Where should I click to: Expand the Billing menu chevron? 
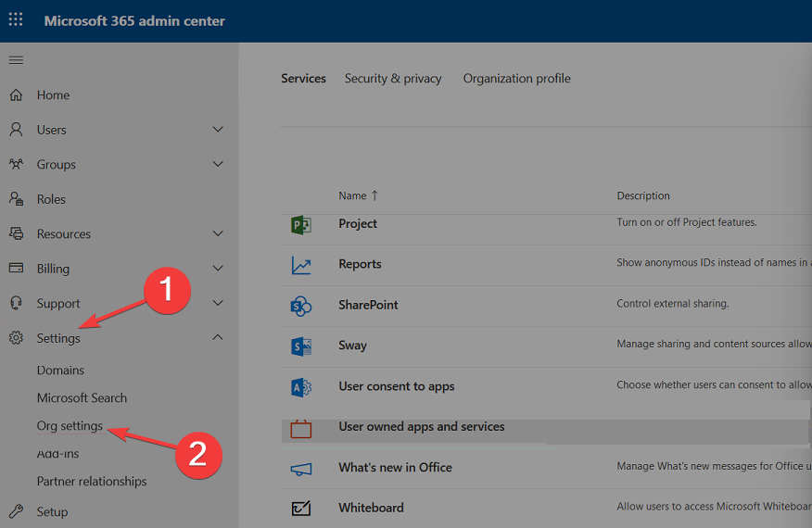(x=218, y=268)
